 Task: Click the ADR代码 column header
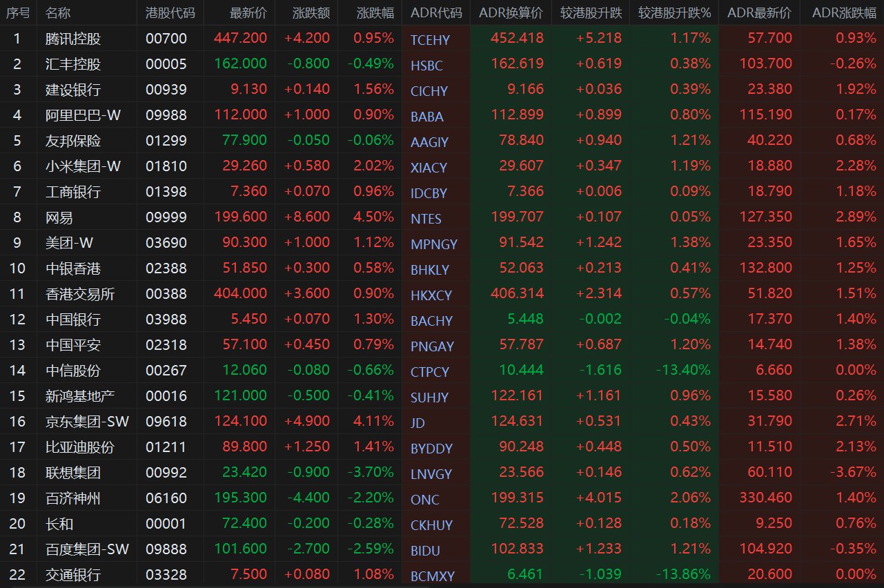436,12
